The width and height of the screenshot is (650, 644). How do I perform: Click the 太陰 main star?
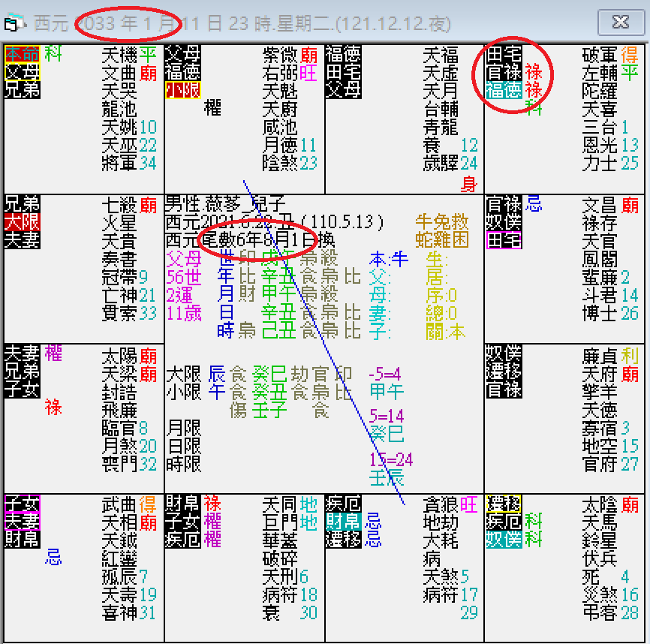(600, 504)
